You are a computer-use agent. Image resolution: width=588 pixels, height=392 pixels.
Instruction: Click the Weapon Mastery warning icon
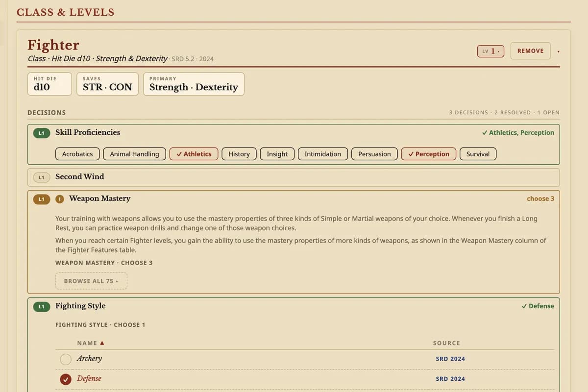click(x=60, y=199)
